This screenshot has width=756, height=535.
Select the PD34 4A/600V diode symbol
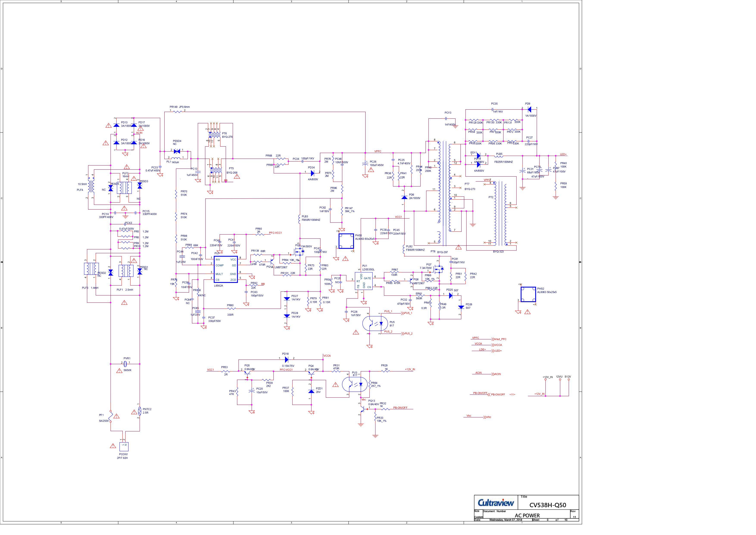pyautogui.click(x=312, y=173)
